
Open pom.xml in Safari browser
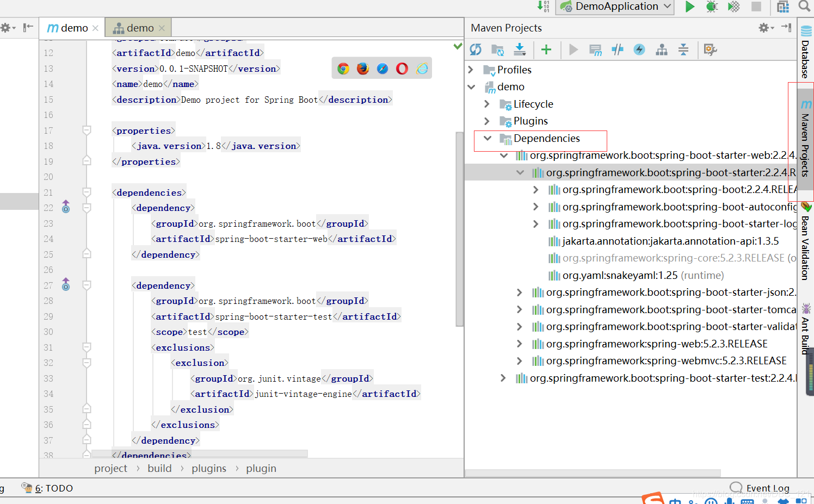tap(383, 69)
